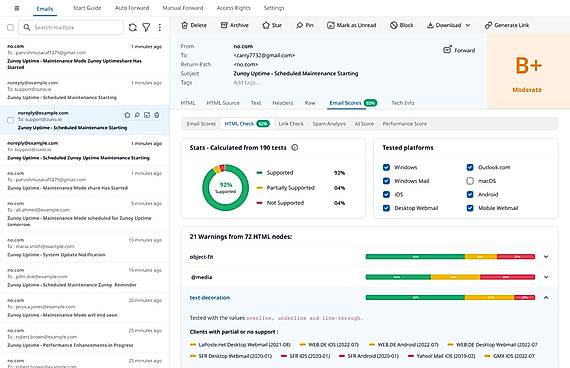Uncheck the Mobile Webmail checkbox
The width and height of the screenshot is (570, 368).
click(470, 208)
